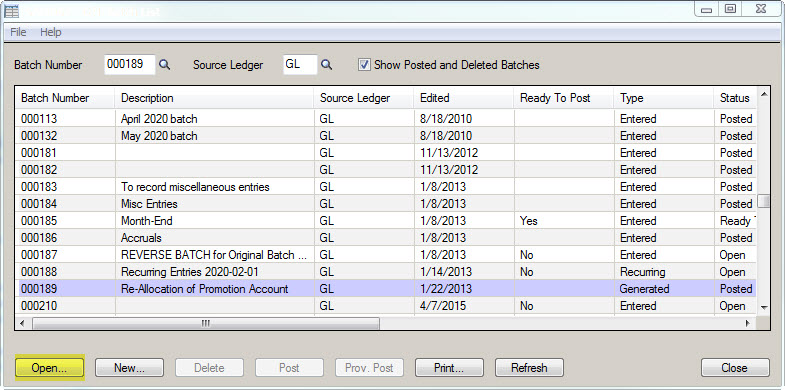
Task: Open the File menu
Action: pyautogui.click(x=18, y=32)
